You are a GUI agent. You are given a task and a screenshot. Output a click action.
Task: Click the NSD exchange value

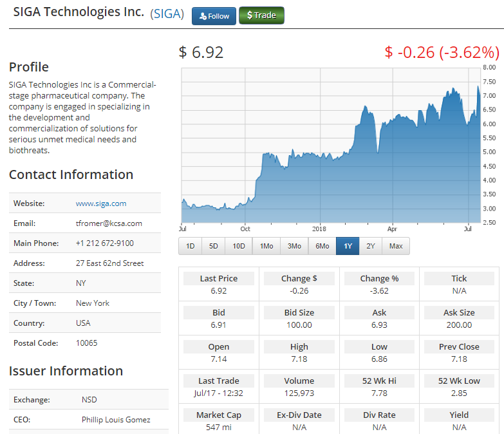89,400
